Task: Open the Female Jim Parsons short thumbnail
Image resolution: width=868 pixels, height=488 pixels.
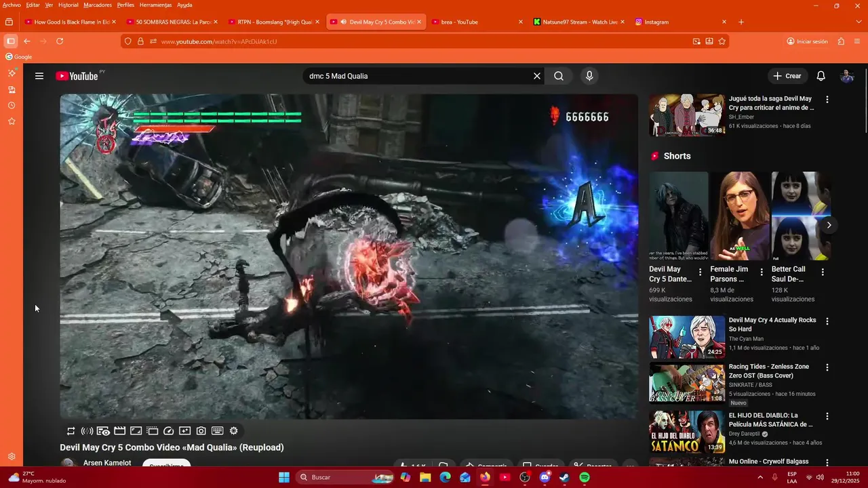Action: 740,216
